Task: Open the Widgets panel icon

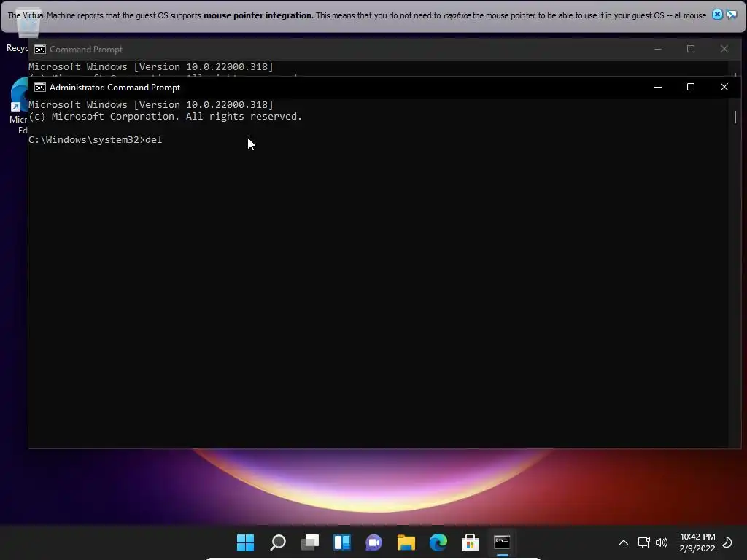Action: click(x=342, y=542)
